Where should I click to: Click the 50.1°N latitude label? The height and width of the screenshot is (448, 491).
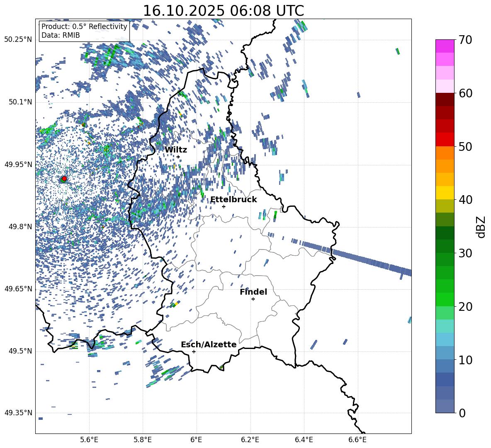[x=20, y=102]
